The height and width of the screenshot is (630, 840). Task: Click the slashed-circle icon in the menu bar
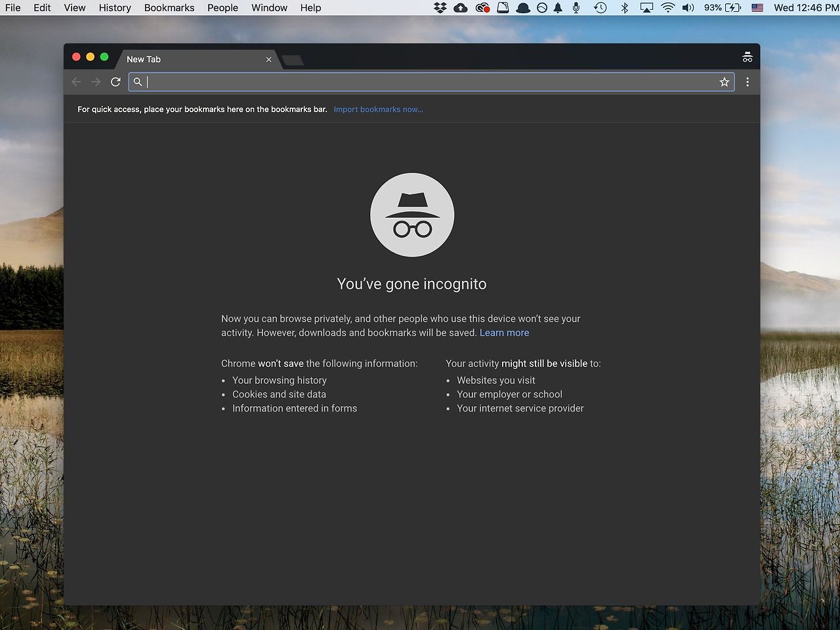(542, 8)
